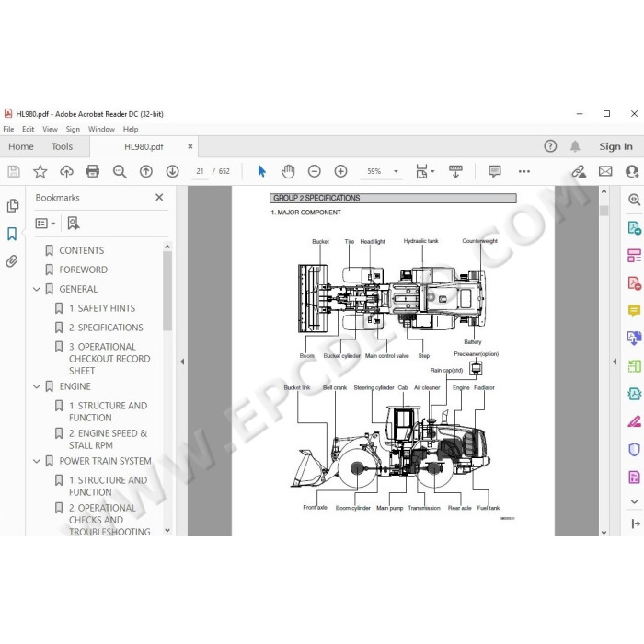Share link to file icon
Screen dimensions: 644x644
point(579,171)
